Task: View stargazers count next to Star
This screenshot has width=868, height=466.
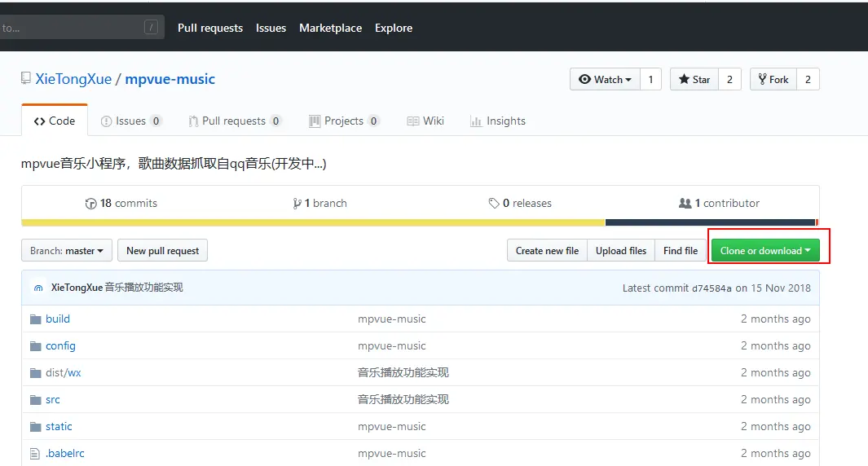Action: [x=729, y=79]
